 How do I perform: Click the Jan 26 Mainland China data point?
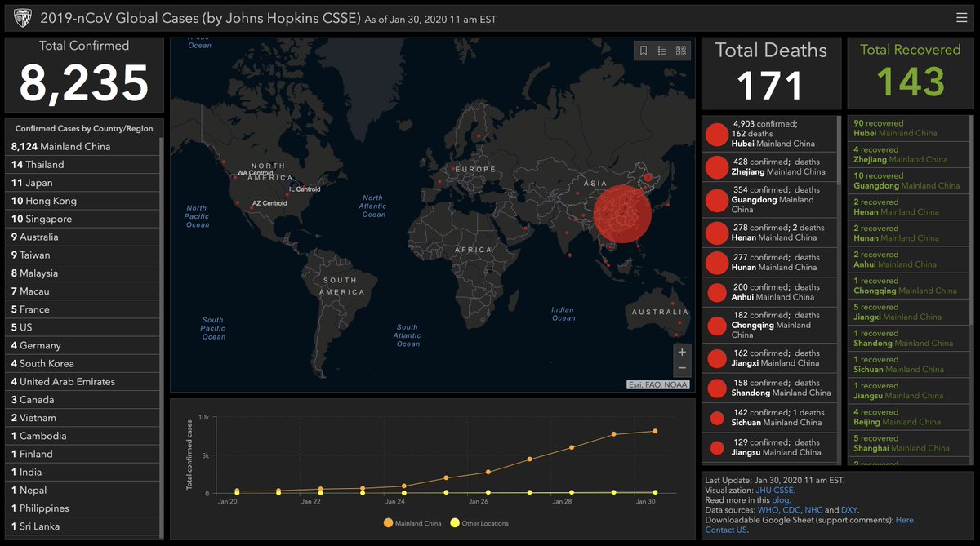coord(488,472)
